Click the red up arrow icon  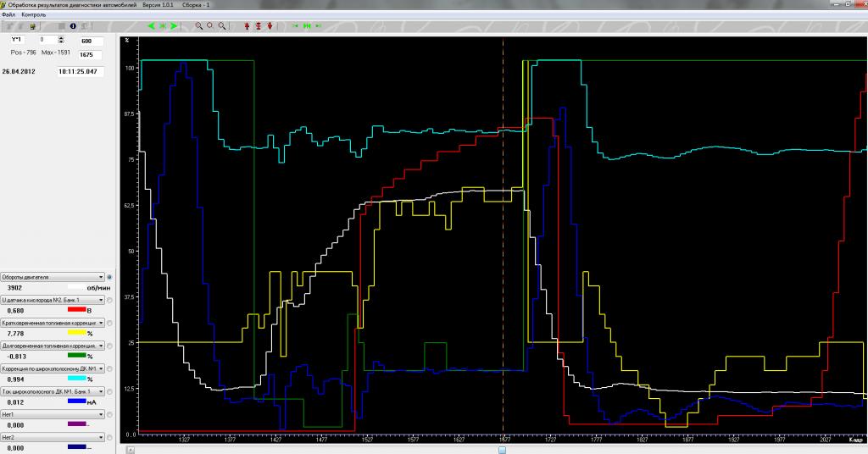click(247, 26)
